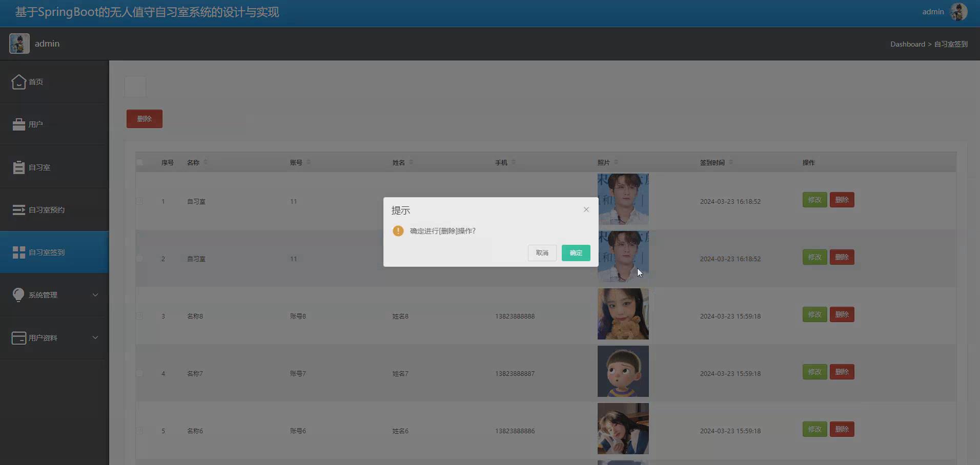Image resolution: width=980 pixels, height=465 pixels.
Task: Open 自习室预约 menu item
Action: (54, 210)
